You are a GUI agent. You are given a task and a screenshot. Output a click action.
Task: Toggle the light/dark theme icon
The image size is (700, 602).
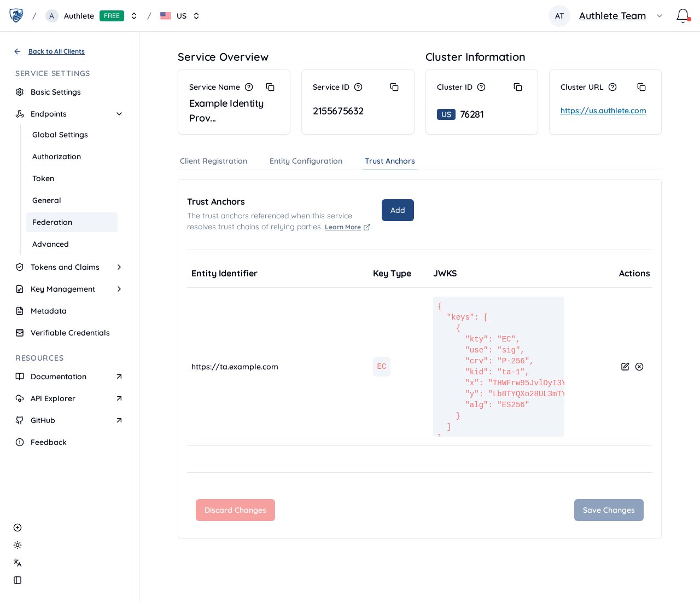pyautogui.click(x=17, y=545)
